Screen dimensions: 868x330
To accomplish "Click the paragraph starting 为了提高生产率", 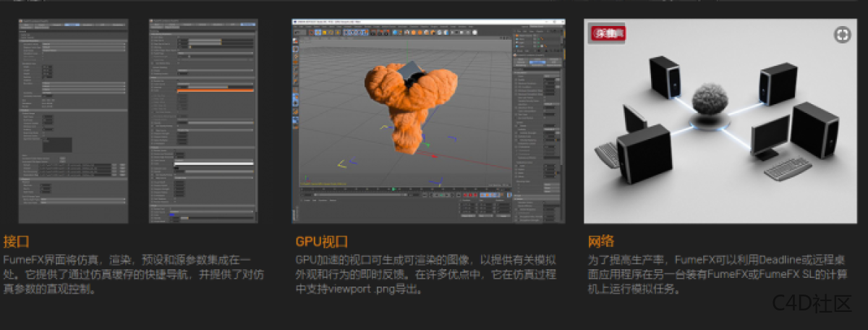I will 718,274.
